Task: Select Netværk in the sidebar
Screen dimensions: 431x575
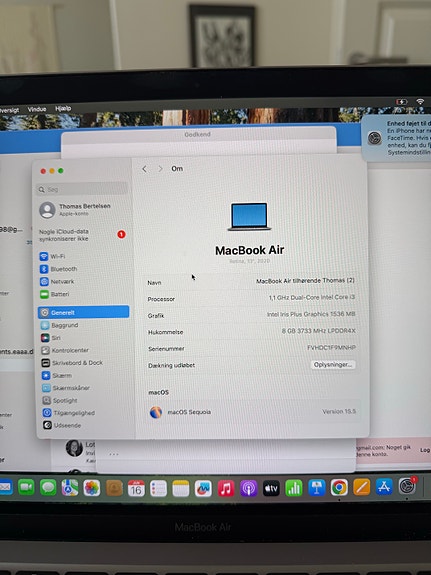Action: click(57, 282)
